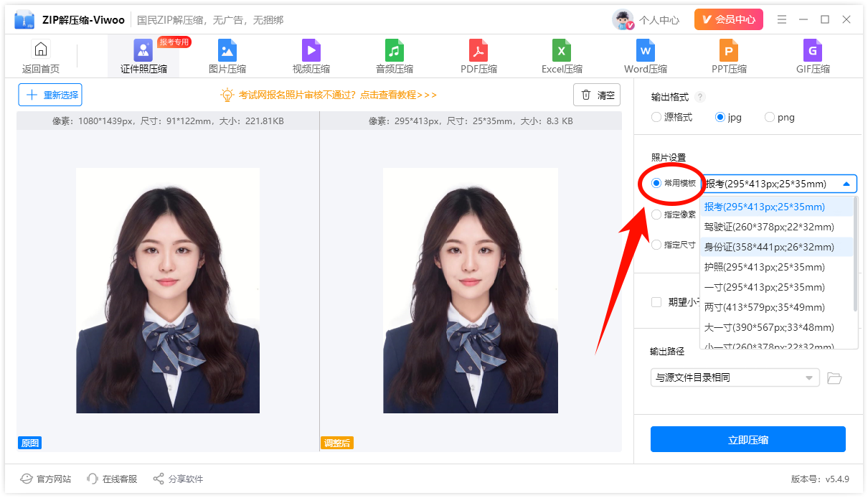This screenshot has width=868, height=498.
Task: Open the hamburger menu in title bar
Action: (782, 19)
